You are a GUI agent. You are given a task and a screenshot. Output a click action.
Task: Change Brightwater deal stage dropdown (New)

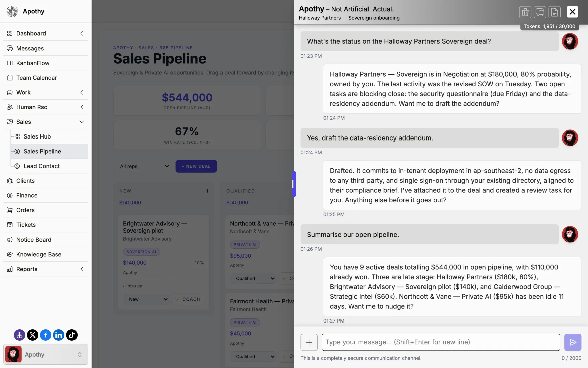coord(147,299)
